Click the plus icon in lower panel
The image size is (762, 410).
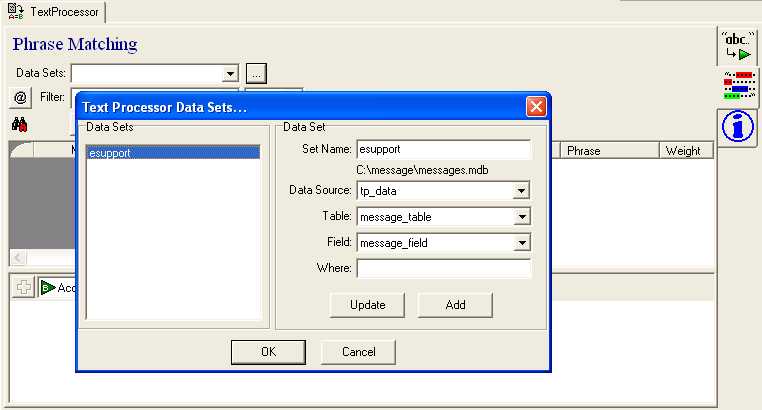(23, 288)
